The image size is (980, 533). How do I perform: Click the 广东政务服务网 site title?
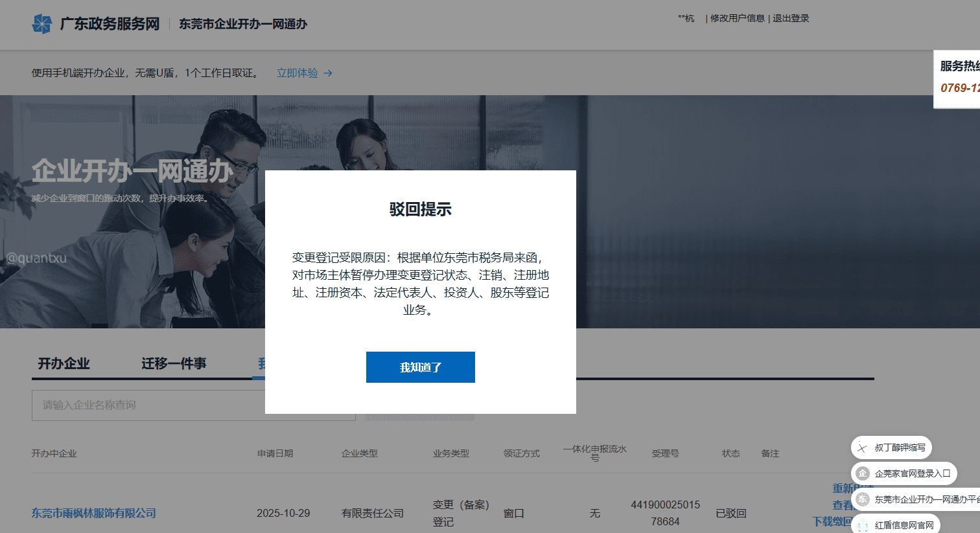tap(110, 24)
